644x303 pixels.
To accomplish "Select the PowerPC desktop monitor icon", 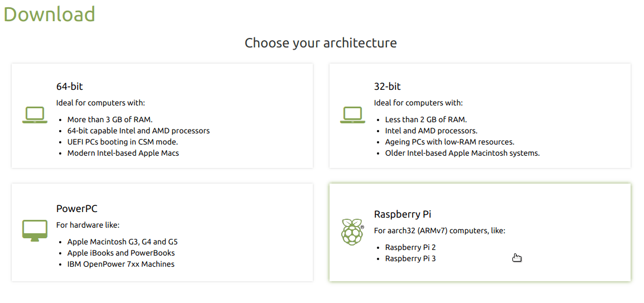I will pyautogui.click(x=35, y=230).
